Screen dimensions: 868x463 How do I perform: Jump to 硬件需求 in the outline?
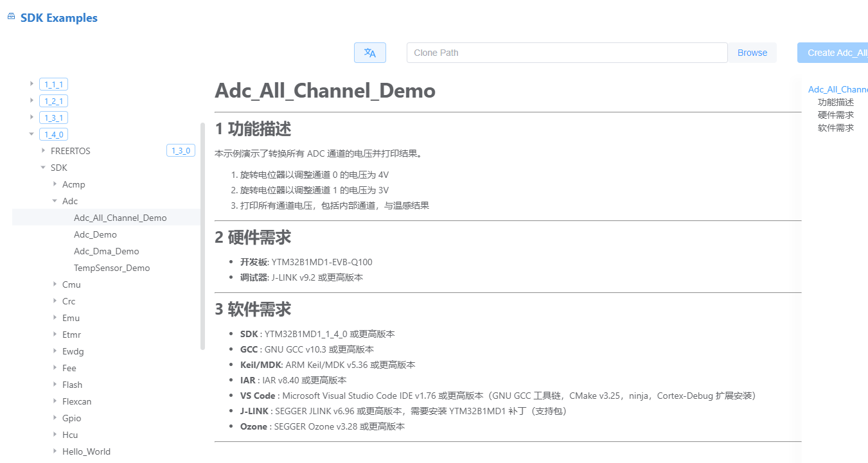(835, 115)
